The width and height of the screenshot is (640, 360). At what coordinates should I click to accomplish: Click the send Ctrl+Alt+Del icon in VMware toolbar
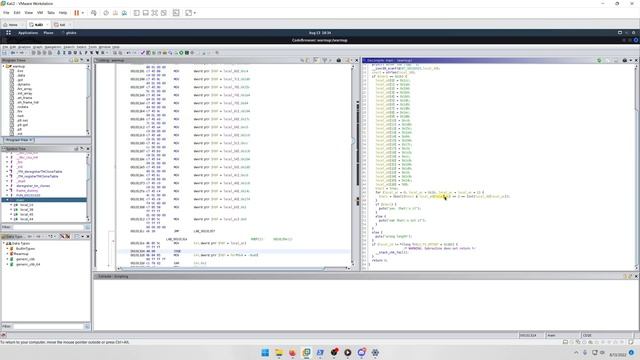(93, 13)
